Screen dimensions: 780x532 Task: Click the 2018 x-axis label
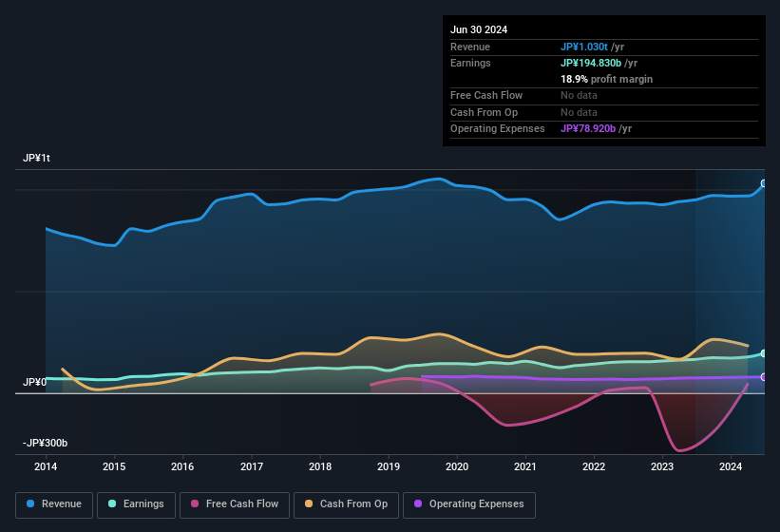tap(320, 466)
